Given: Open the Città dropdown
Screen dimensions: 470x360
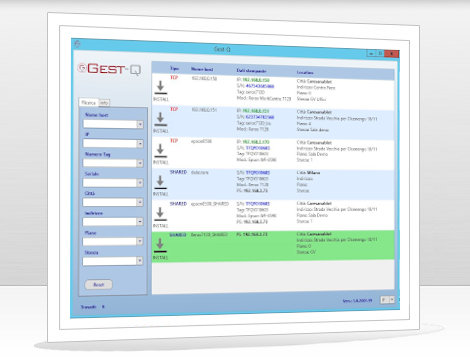Looking at the screenshot, I should (x=140, y=202).
